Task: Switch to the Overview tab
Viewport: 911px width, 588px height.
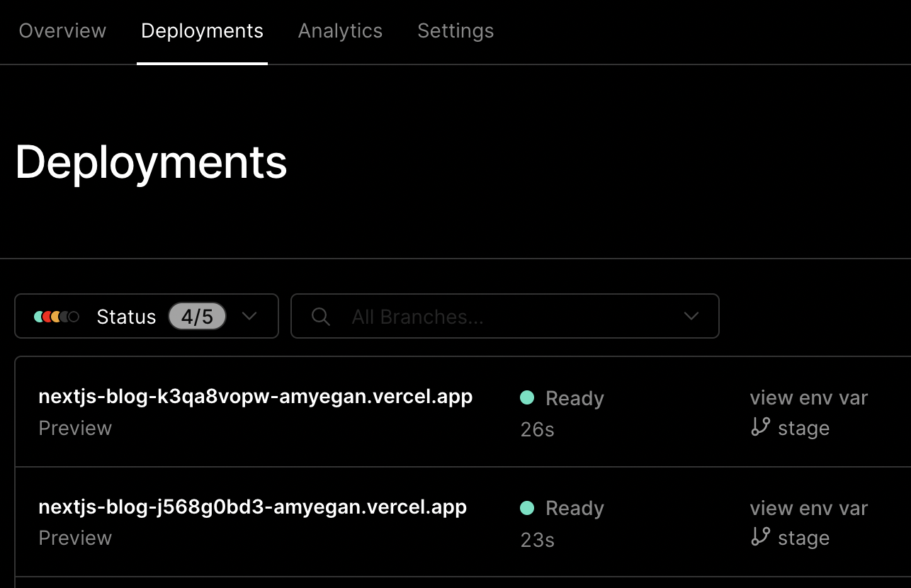Action: 62,31
